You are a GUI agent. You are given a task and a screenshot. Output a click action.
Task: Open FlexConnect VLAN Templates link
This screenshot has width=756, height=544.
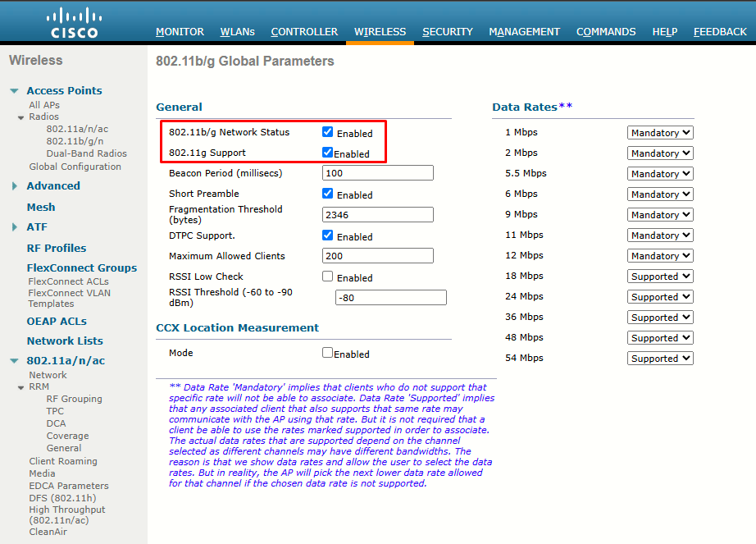point(69,298)
